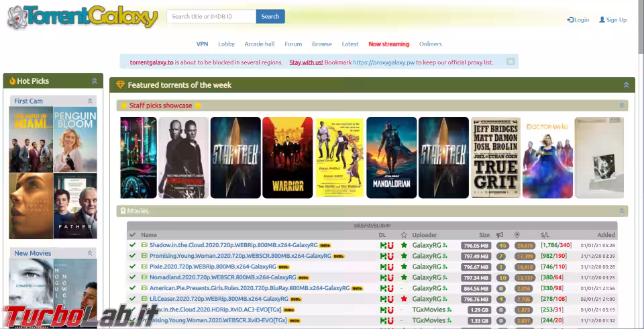Image resolution: width=644 pixels, height=329 pixels.
Task: Click IMDb badge next to Nomadland.2020
Action: tap(303, 277)
